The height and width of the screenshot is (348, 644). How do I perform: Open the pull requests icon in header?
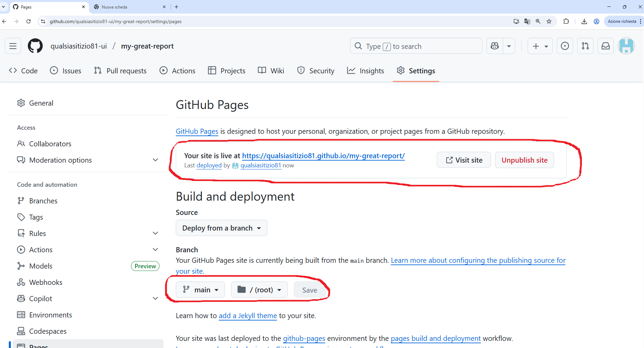(x=585, y=46)
